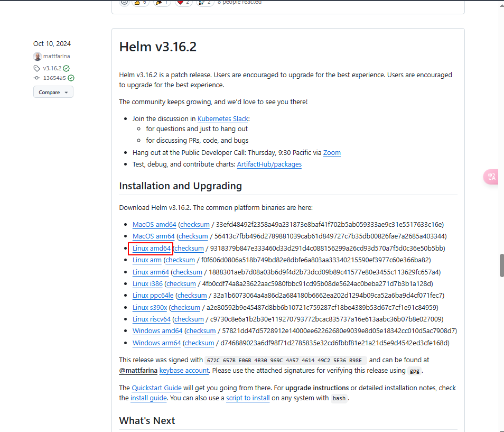Open the keybase account link

(x=184, y=371)
